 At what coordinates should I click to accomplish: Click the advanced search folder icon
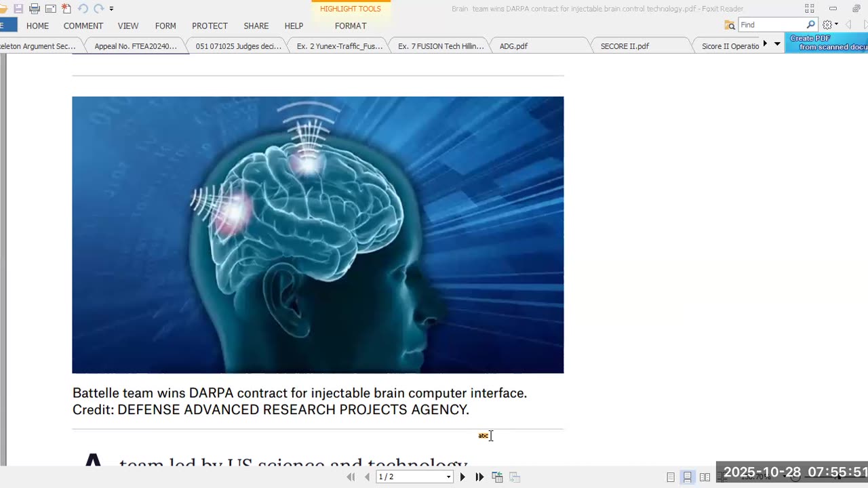730,25
